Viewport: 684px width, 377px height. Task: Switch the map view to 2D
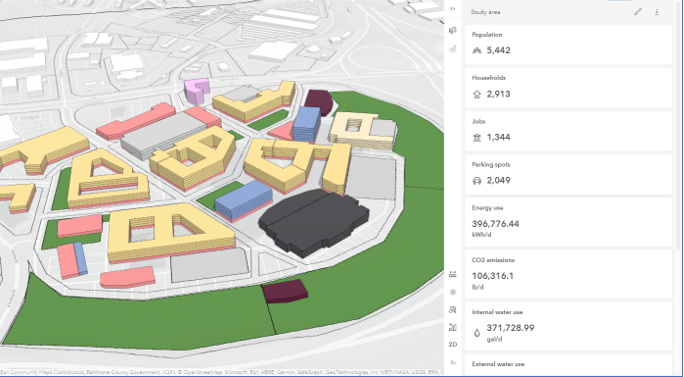tap(453, 345)
